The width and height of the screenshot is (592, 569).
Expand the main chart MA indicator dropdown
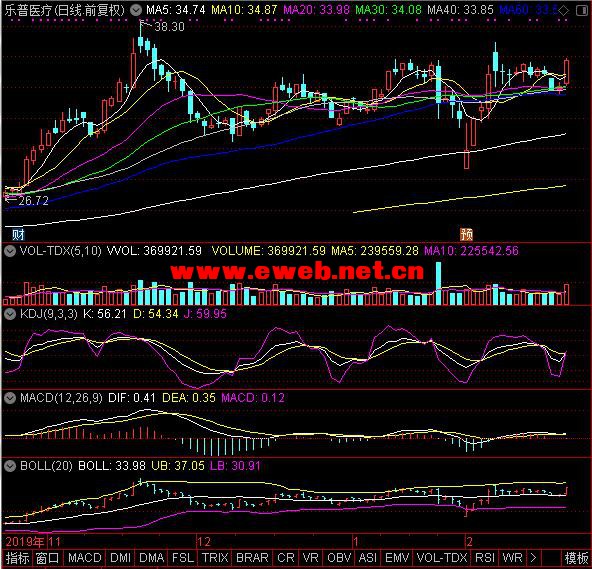[x=136, y=10]
